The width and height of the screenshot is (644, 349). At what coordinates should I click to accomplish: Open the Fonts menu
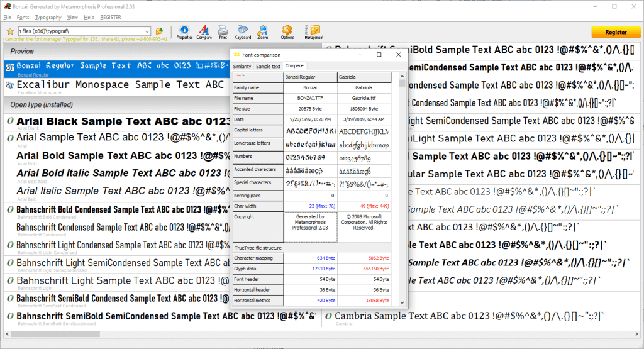click(x=23, y=17)
